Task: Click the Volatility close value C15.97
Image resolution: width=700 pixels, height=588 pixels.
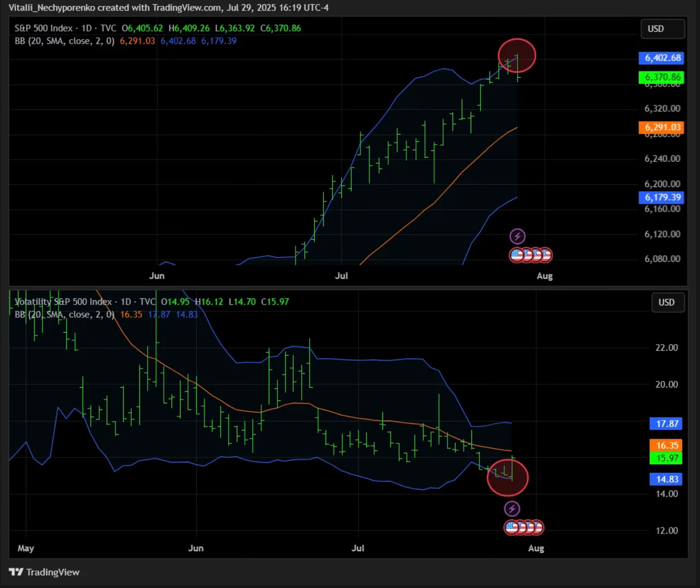Action: tap(275, 302)
